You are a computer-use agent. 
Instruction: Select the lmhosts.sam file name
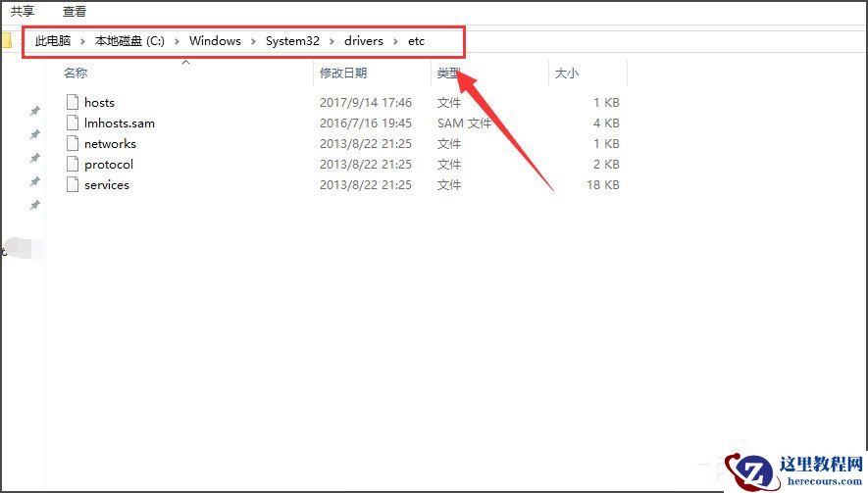[x=120, y=123]
